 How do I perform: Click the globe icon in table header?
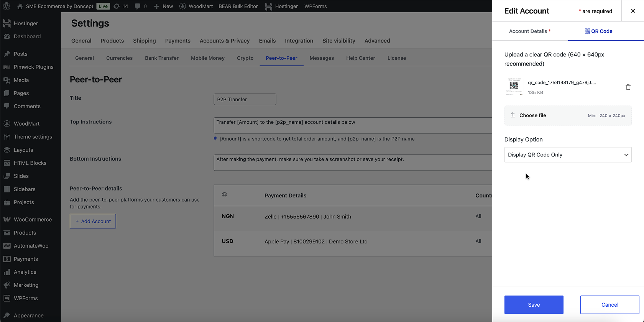(225, 195)
